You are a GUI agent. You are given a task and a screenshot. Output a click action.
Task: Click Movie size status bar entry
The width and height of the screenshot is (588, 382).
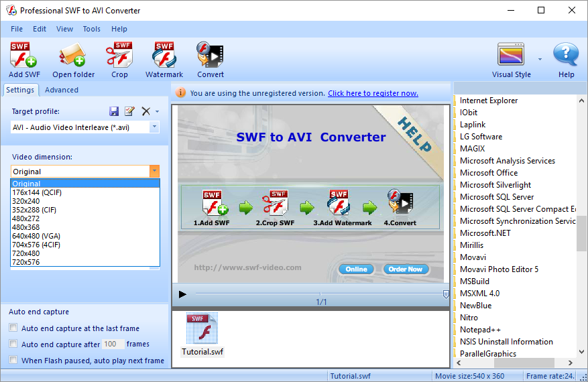click(x=469, y=376)
